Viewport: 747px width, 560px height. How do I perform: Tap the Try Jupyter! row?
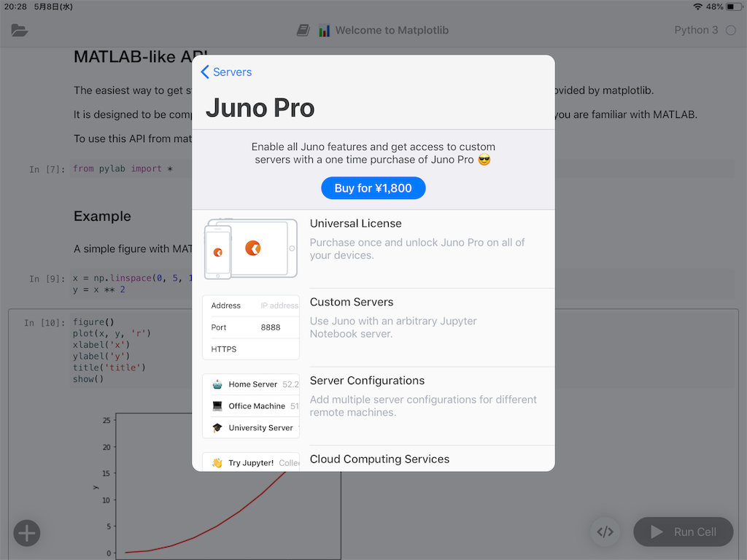[251, 462]
